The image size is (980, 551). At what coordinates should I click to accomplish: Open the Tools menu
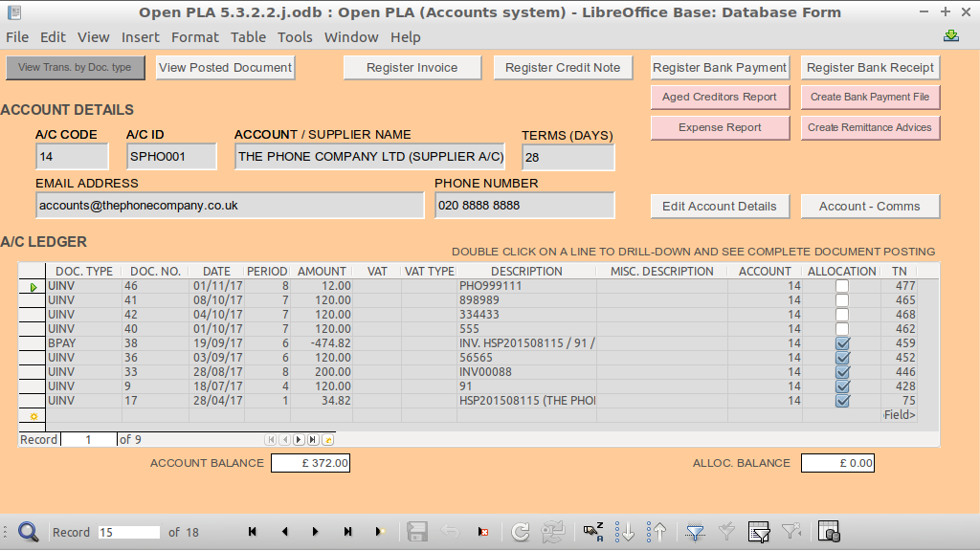click(295, 37)
